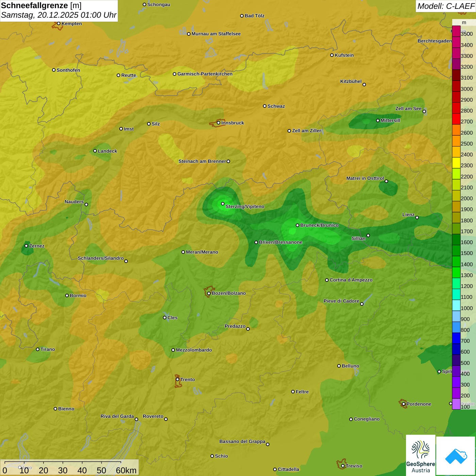The width and height of the screenshot is (476, 476).
Task: Click the Zernez location dot
Action: point(26,246)
